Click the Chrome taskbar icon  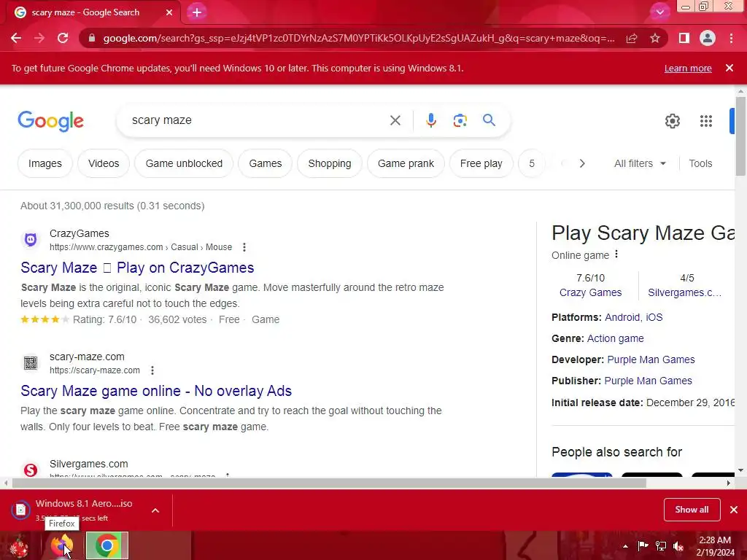[107, 545]
